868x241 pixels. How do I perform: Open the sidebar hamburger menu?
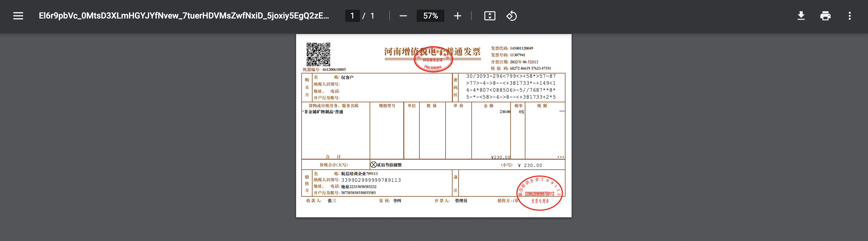click(x=18, y=16)
